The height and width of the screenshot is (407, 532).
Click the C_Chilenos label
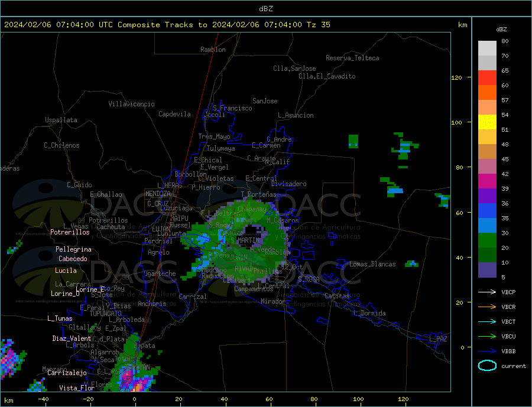pyautogui.click(x=61, y=145)
